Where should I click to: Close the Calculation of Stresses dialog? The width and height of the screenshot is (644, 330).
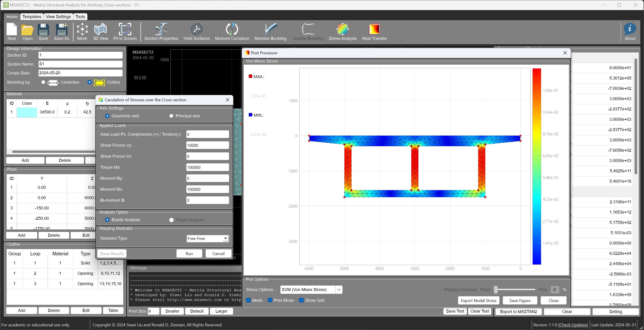(x=227, y=100)
